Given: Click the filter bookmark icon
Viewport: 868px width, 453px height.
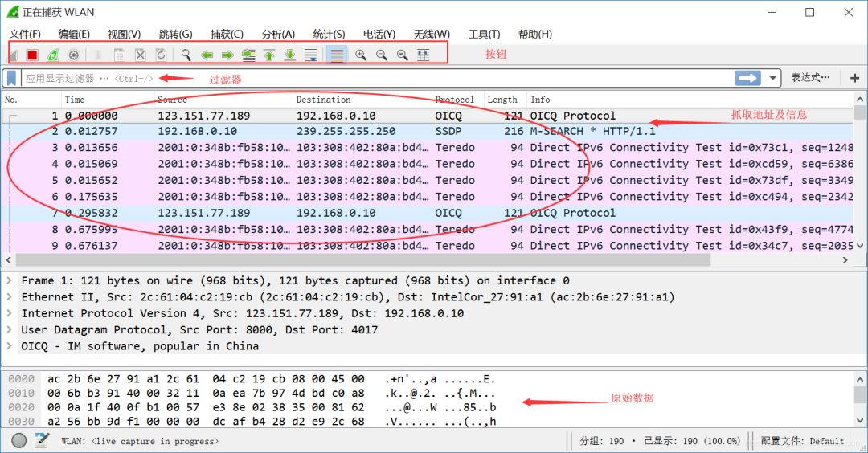Looking at the screenshot, I should [11, 78].
